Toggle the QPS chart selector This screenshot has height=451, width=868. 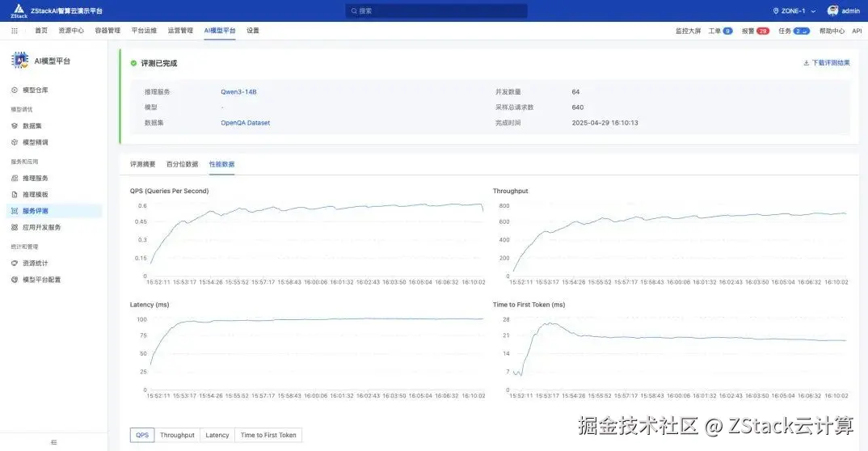point(142,435)
